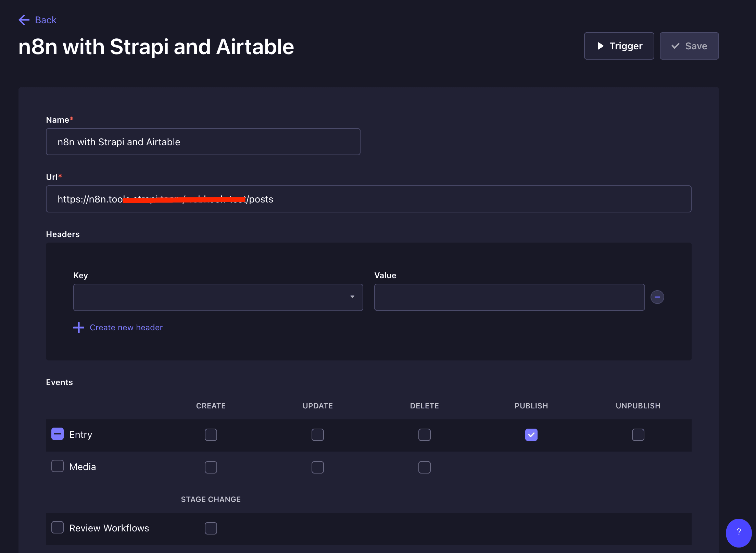Save the webhook configuration
This screenshot has width=756, height=553.
tap(689, 46)
